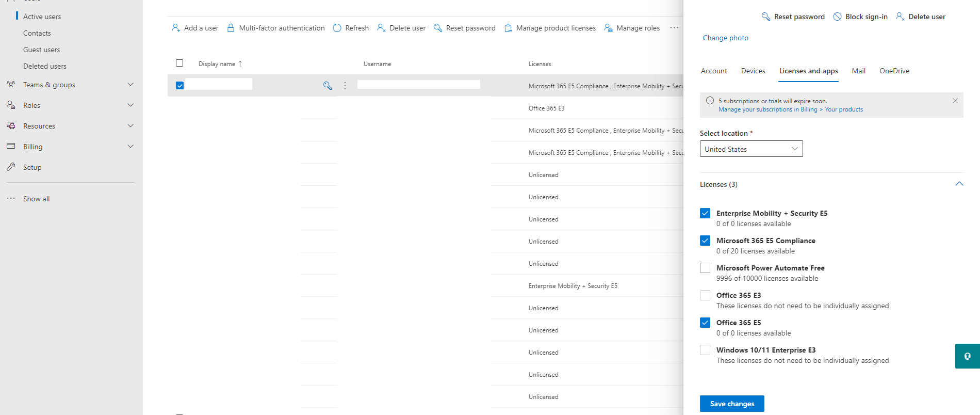980x415 pixels.
Task: Click Show all ellipsis icon
Action: pos(11,198)
